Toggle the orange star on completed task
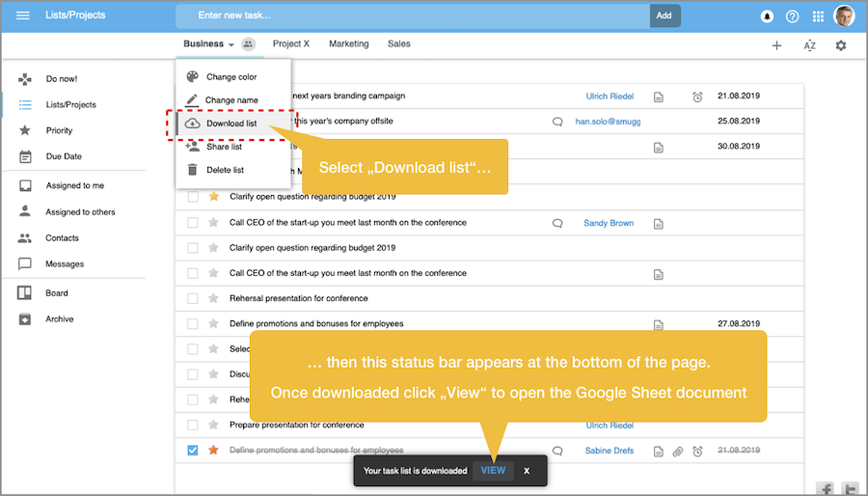Screen dimensions: 868x496 tap(214, 450)
